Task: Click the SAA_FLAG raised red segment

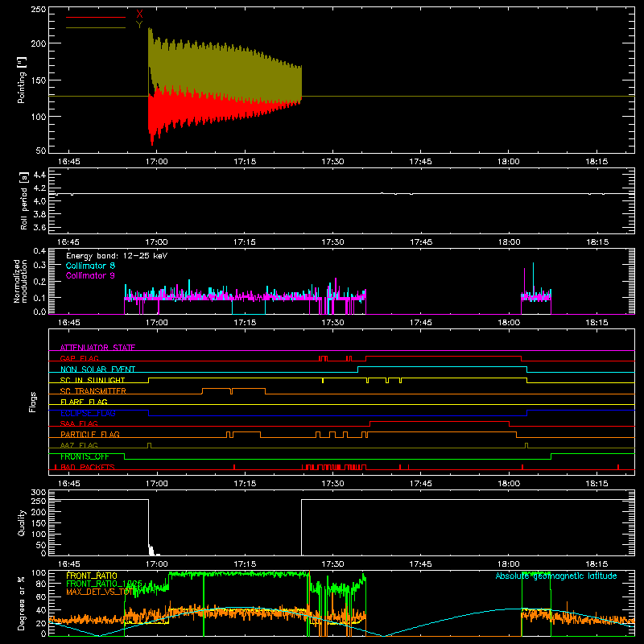Action: [440, 422]
